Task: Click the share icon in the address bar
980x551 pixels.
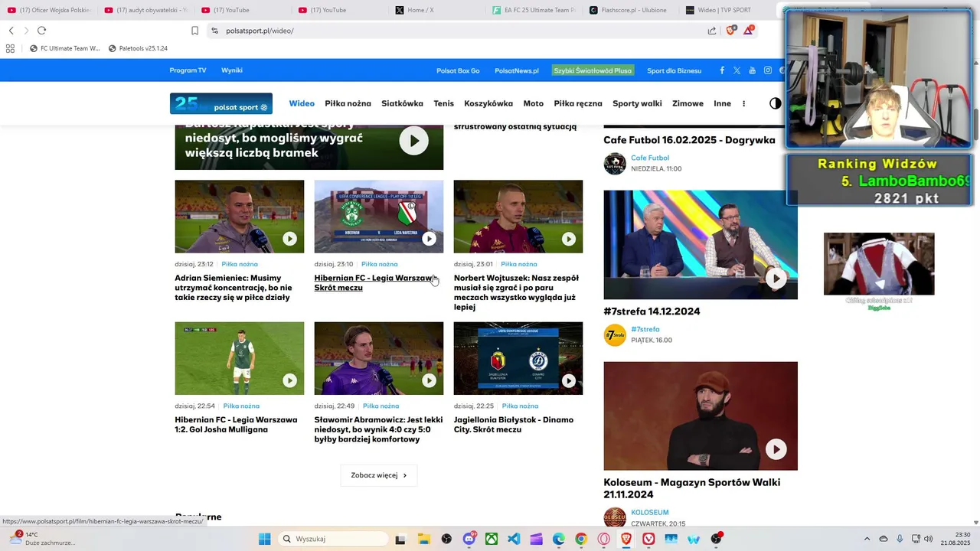Action: coord(712,31)
